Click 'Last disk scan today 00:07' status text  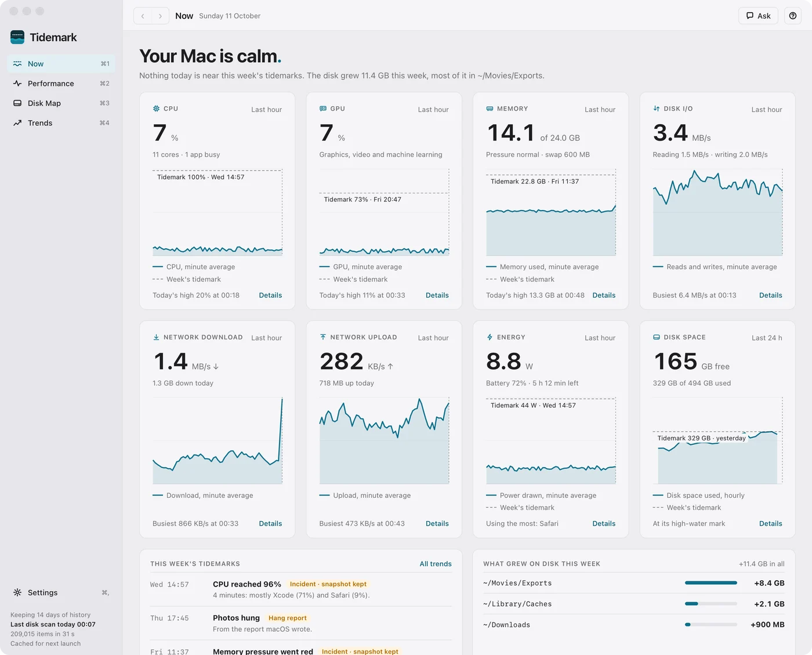pyautogui.click(x=53, y=624)
